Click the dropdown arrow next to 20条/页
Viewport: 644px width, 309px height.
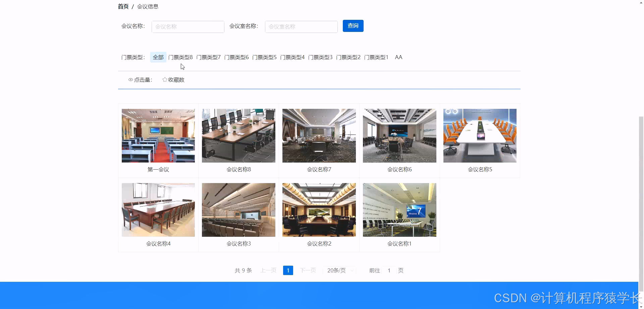tap(351, 270)
